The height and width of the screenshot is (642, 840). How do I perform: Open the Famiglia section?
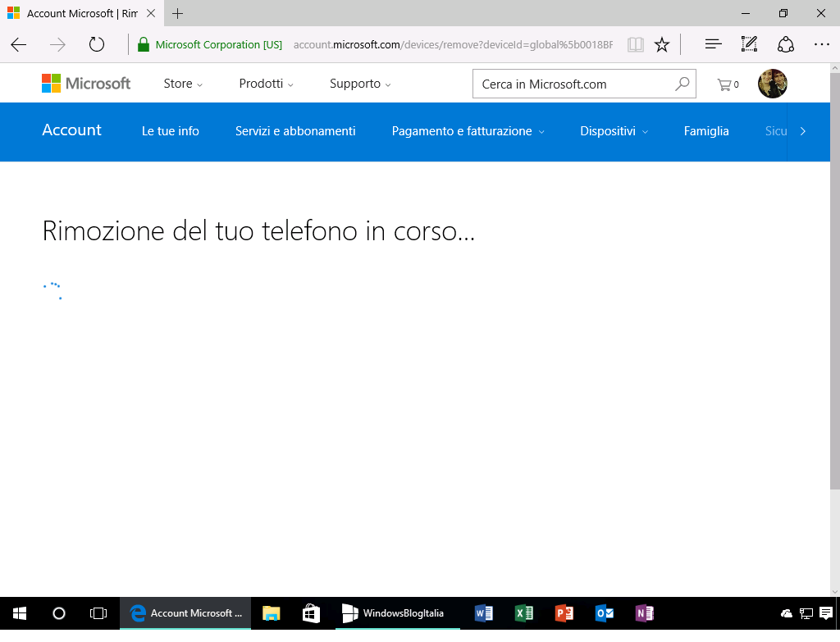pyautogui.click(x=706, y=131)
